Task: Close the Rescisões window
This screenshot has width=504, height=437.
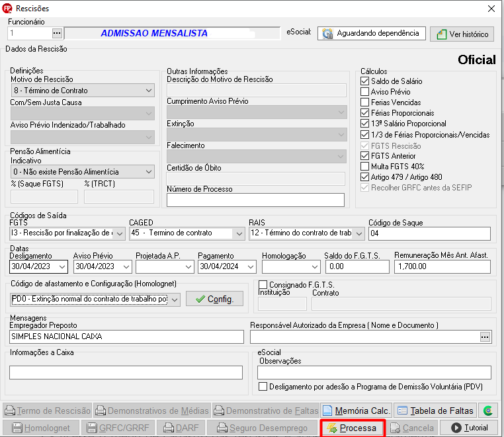Action: [x=491, y=9]
